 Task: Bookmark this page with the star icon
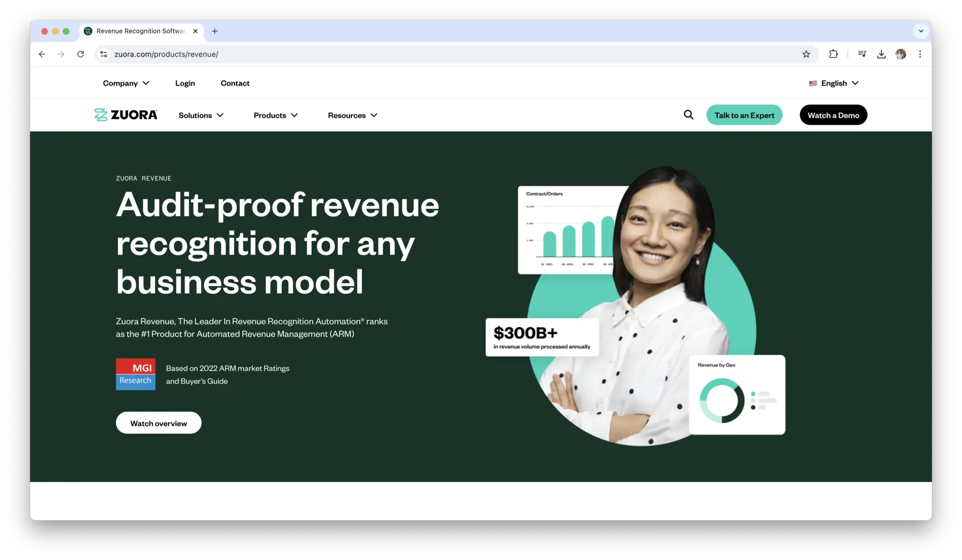(806, 54)
